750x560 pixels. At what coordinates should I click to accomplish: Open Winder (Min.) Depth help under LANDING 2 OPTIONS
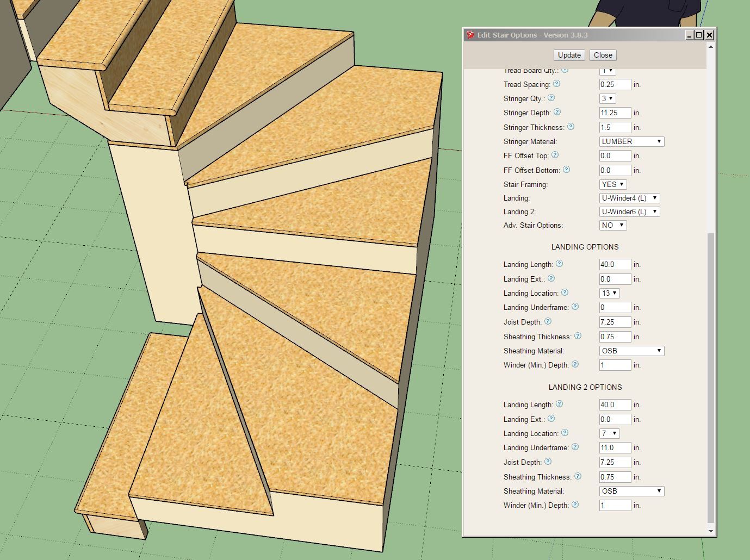click(575, 505)
